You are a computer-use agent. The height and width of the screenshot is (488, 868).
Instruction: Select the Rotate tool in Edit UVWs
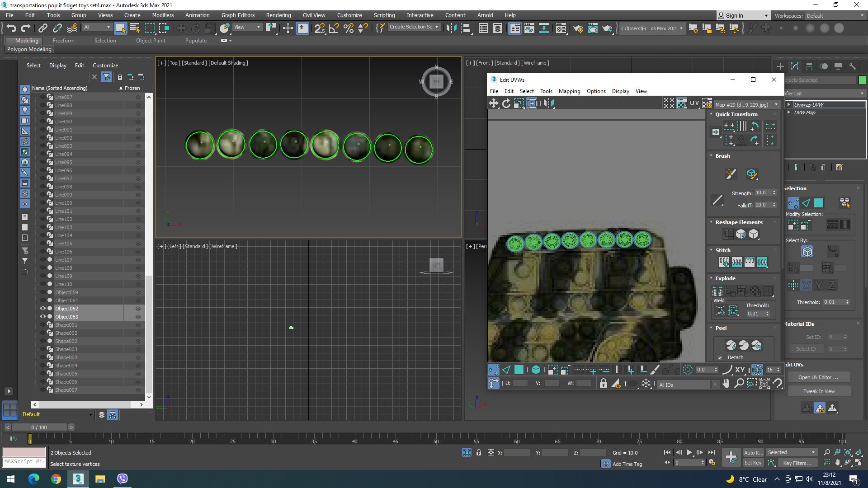click(x=506, y=103)
